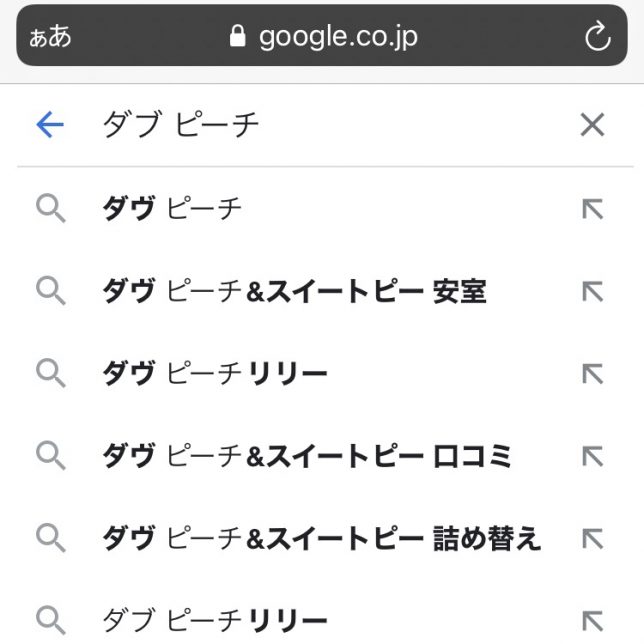Reload the page in address bar
Screen dimensions: 644x644
tap(597, 38)
